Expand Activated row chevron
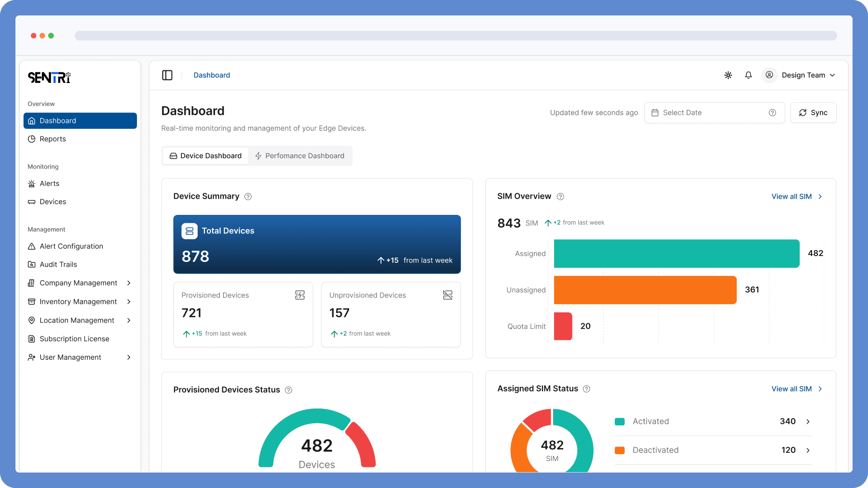This screenshot has width=868, height=488. [808, 421]
